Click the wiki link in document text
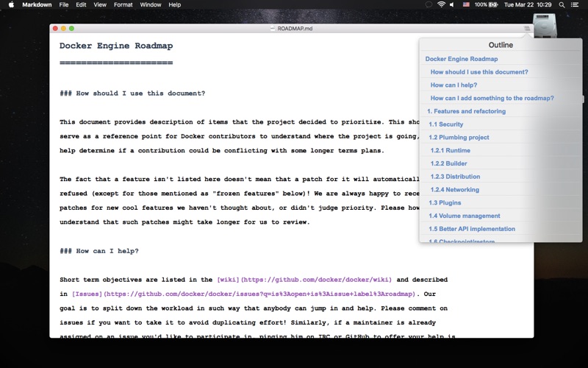 point(304,280)
